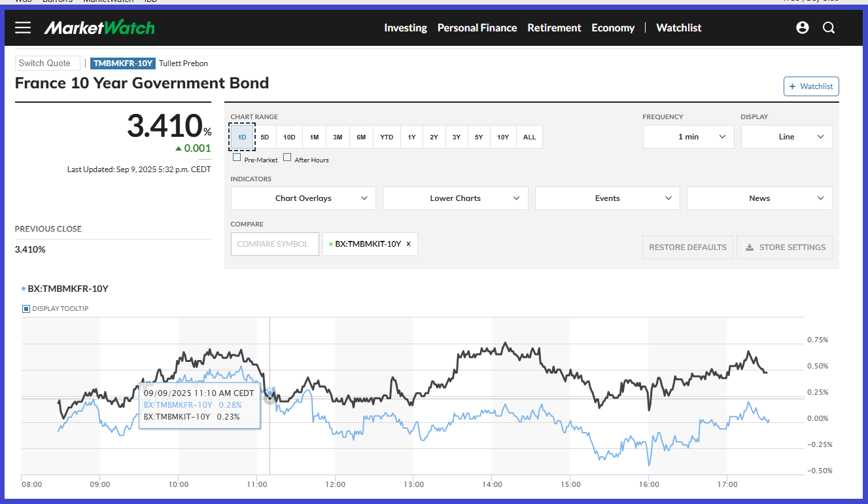Open the Watchlist link in navigation
Viewport: 868px width, 504px height.
[x=678, y=27]
